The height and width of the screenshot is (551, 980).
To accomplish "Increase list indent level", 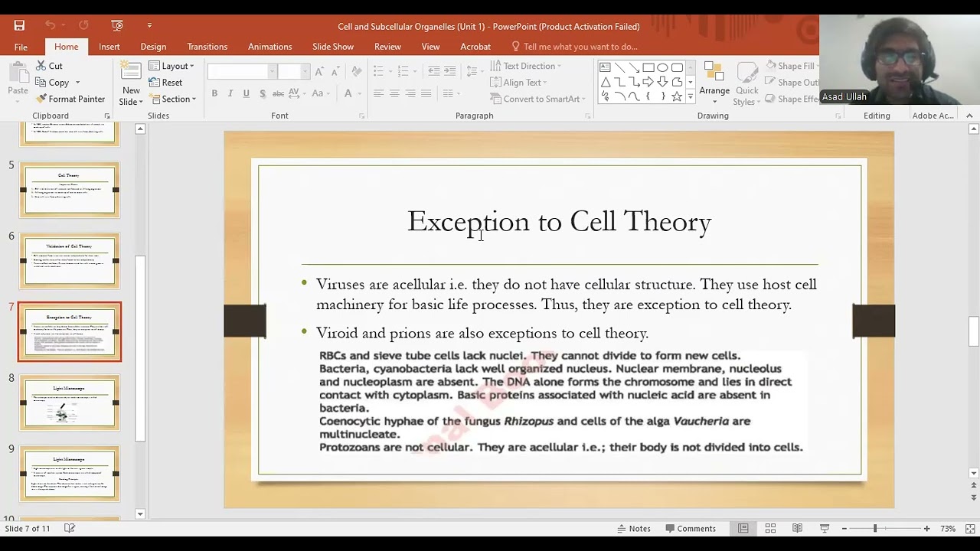I will [450, 71].
